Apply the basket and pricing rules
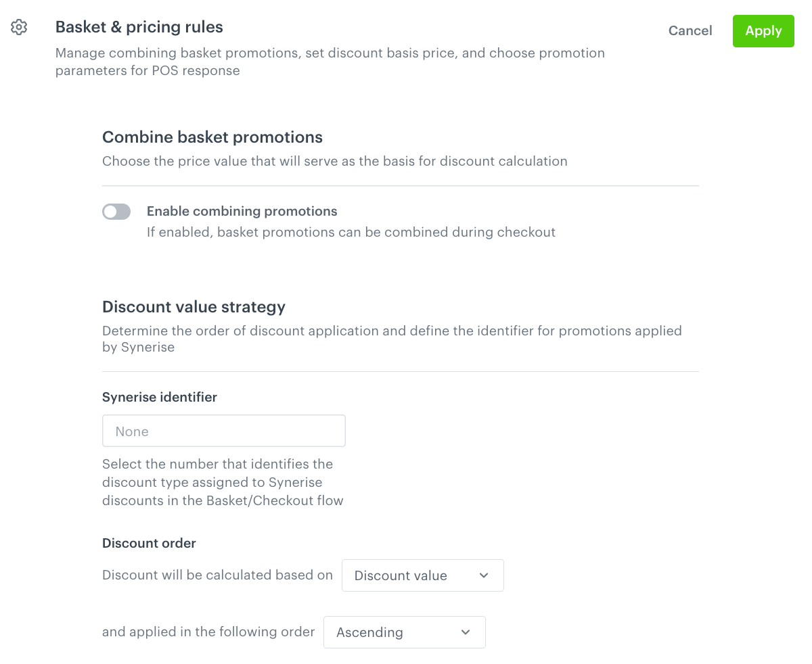 click(763, 30)
